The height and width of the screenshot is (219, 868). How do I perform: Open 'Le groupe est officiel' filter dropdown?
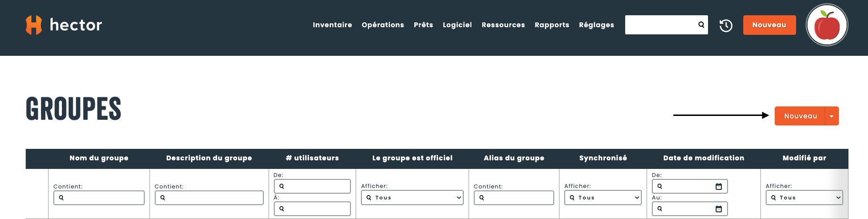(412, 198)
